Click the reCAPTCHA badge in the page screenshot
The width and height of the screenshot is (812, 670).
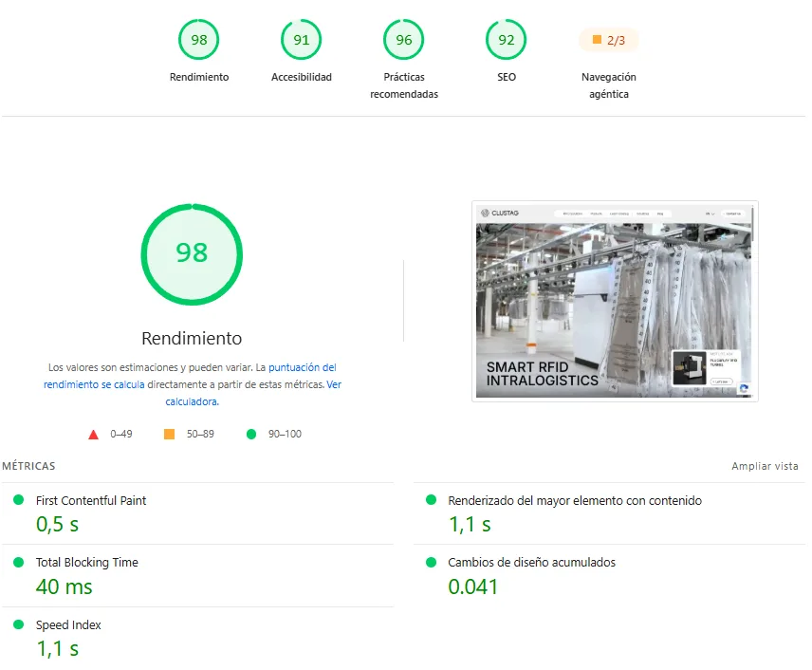coord(744,389)
